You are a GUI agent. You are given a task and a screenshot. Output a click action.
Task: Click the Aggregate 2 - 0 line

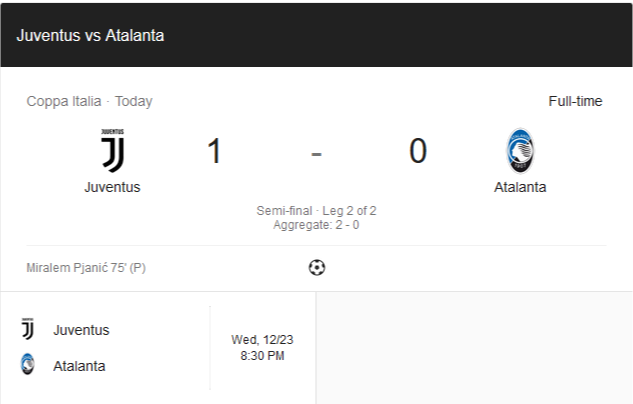[x=316, y=225]
